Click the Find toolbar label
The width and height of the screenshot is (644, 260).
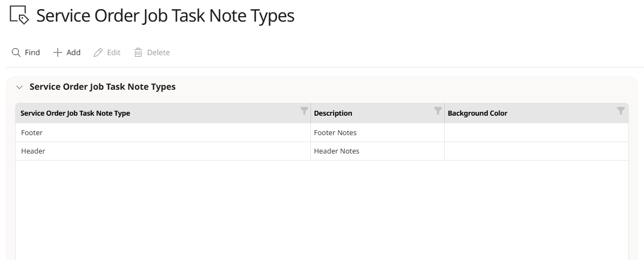click(32, 52)
